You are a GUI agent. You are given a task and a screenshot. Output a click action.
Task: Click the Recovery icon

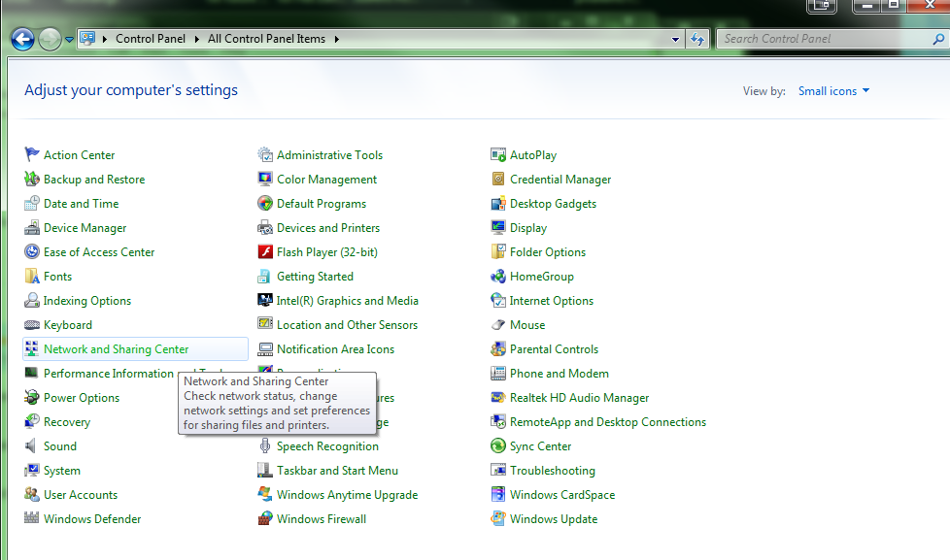point(31,421)
